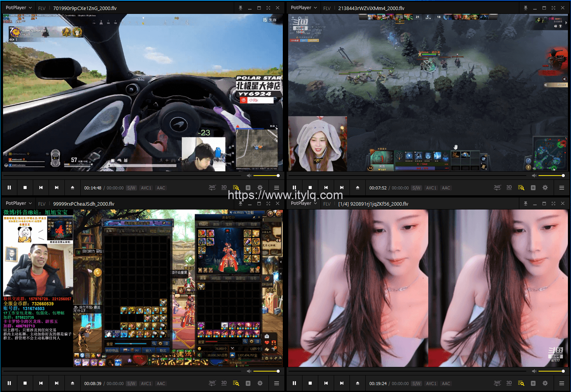Screen dimensions: 571x392
Task: Click the volume slider in 920891rj1jqZKf56 player
Action: click(551, 371)
